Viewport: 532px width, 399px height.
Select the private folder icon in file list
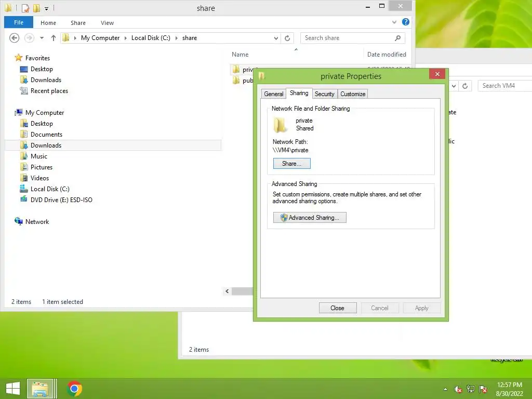click(x=236, y=70)
